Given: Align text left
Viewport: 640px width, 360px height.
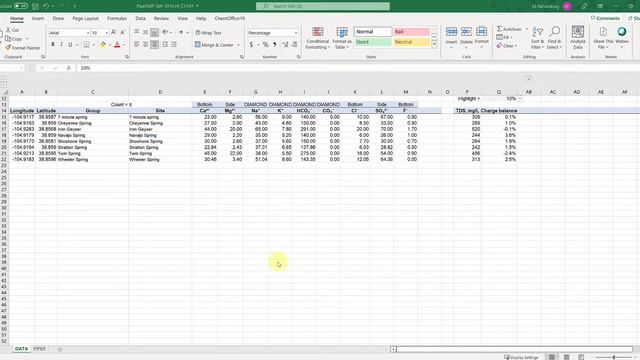Looking at the screenshot, I should tap(137, 44).
